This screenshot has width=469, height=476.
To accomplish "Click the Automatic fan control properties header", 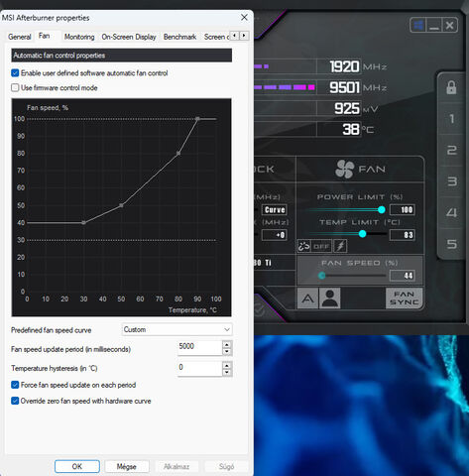I will pyautogui.click(x=122, y=56).
